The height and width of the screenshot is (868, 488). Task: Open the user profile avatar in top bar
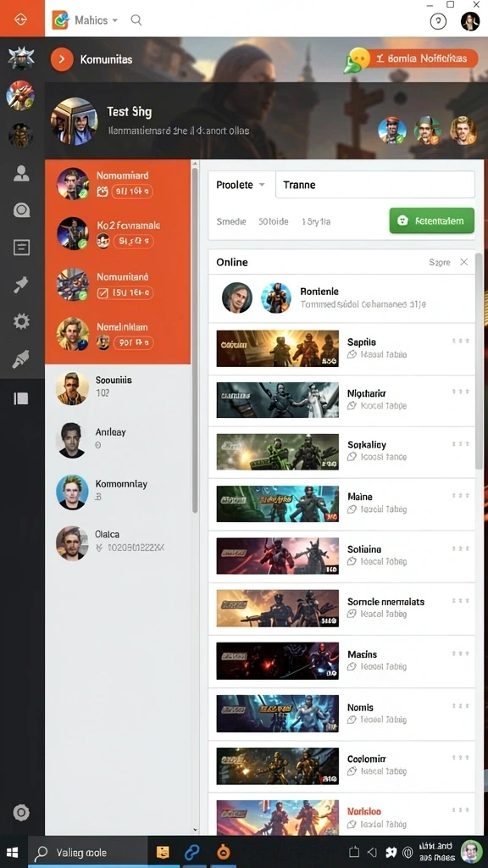[470, 21]
